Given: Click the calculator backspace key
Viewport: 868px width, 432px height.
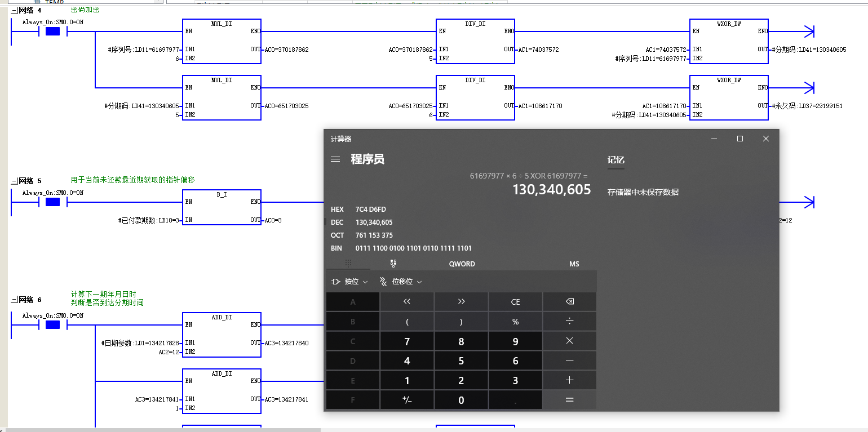Looking at the screenshot, I should pos(569,302).
